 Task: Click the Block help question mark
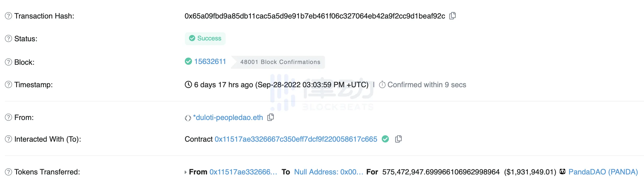pyautogui.click(x=8, y=62)
